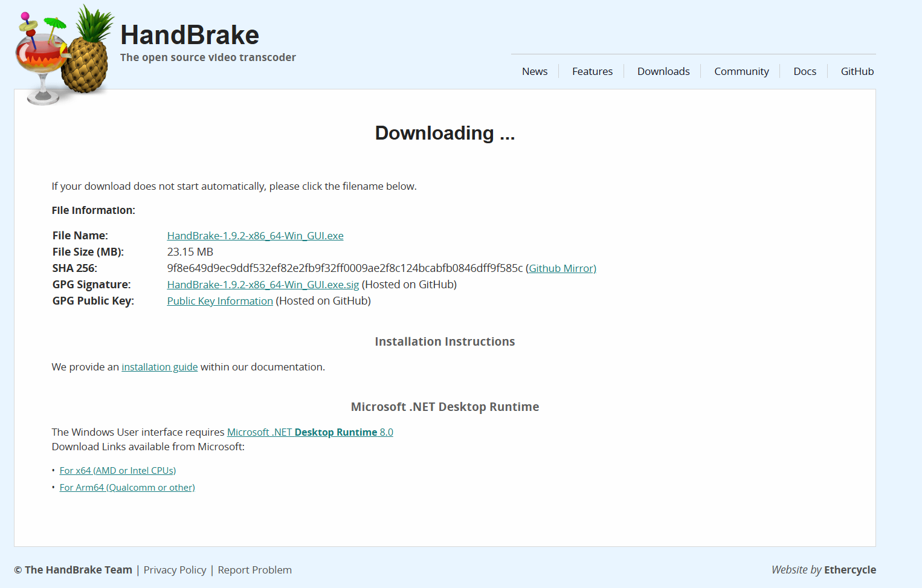Open the Github Mirror link
This screenshot has height=588, width=922.
[x=563, y=268]
